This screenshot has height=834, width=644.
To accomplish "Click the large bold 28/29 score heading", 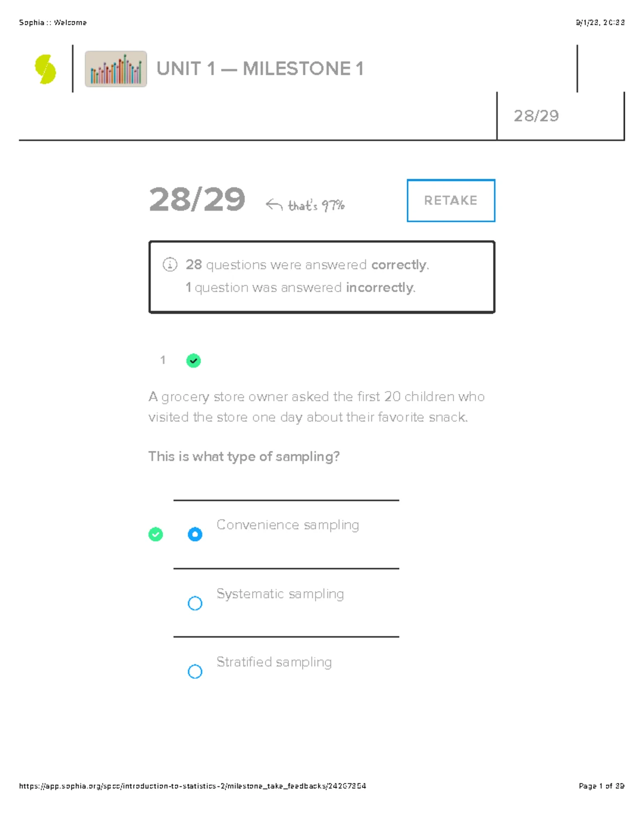I will coord(197,200).
